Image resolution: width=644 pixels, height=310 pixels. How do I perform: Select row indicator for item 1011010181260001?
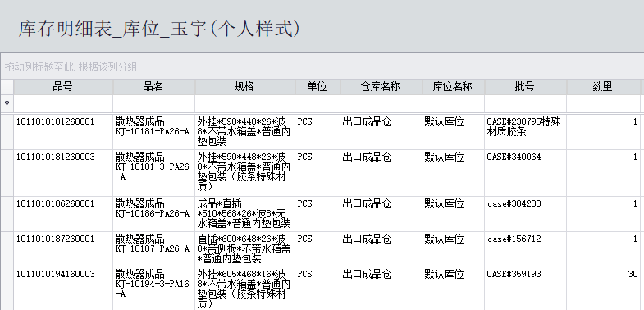7,132
